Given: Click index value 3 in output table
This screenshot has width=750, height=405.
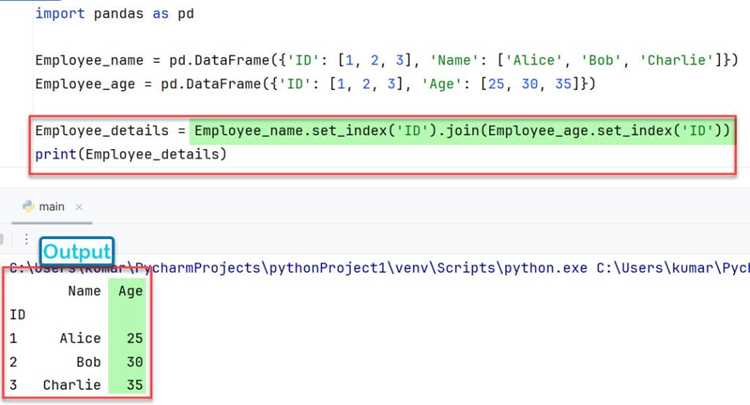Looking at the screenshot, I should click(13, 385).
